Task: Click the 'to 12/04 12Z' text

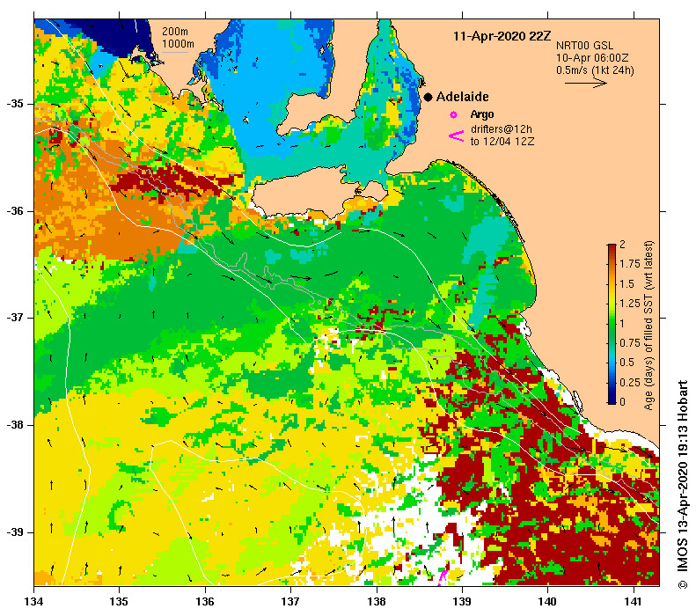Action: [x=502, y=142]
